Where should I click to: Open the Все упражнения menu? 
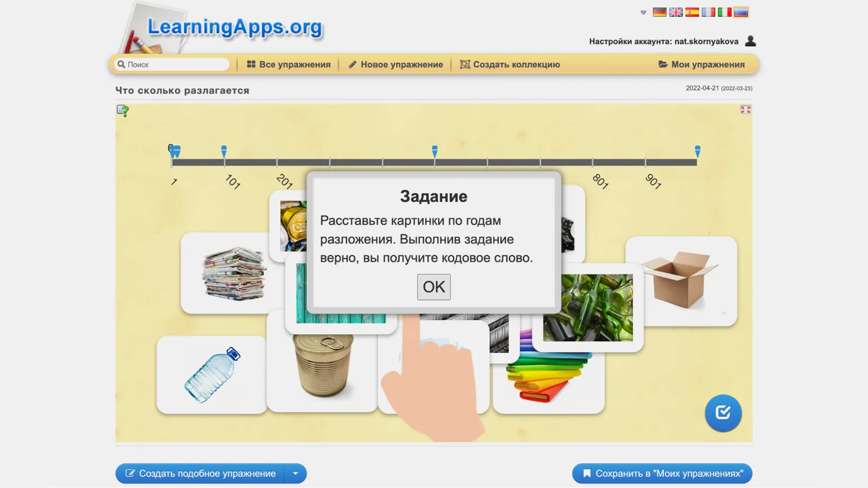[289, 64]
